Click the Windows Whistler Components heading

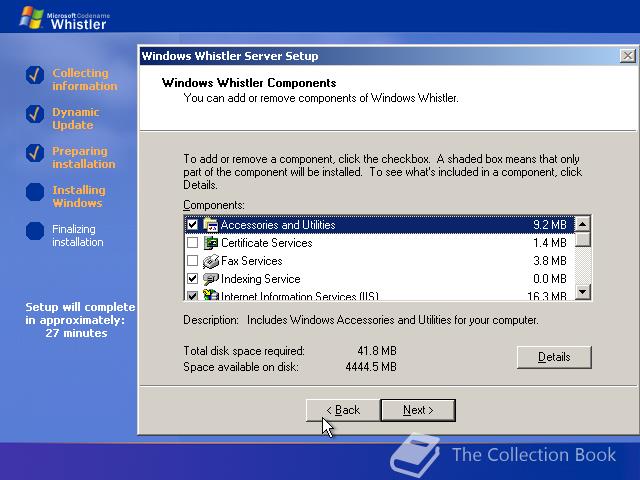(x=249, y=83)
